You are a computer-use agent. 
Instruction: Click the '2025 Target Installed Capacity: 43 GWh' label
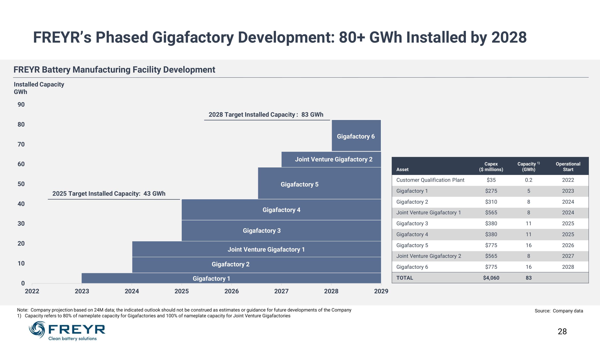pyautogui.click(x=109, y=194)
